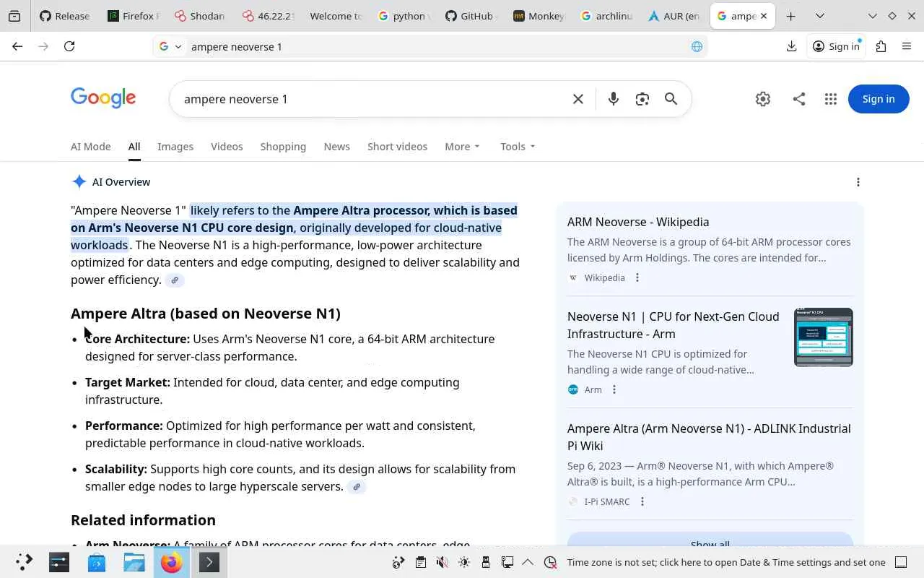924x578 pixels.
Task: Open AI Overview more options menu
Action: [x=858, y=182]
